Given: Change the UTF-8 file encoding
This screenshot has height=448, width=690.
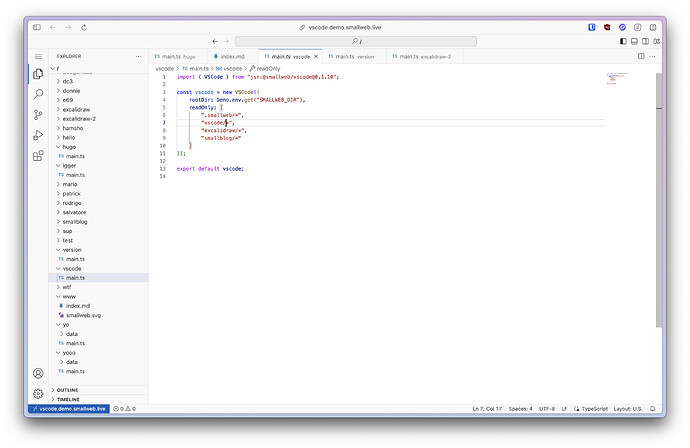Looking at the screenshot, I should click(547, 409).
